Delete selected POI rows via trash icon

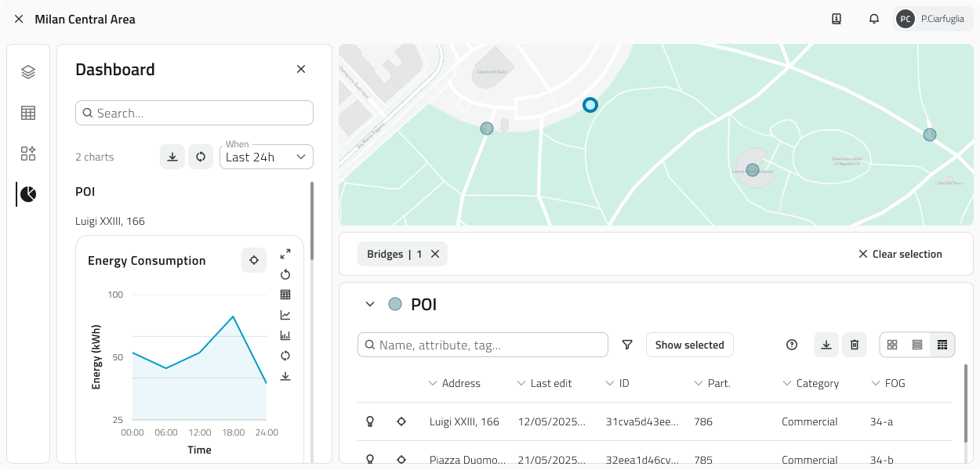click(x=855, y=345)
